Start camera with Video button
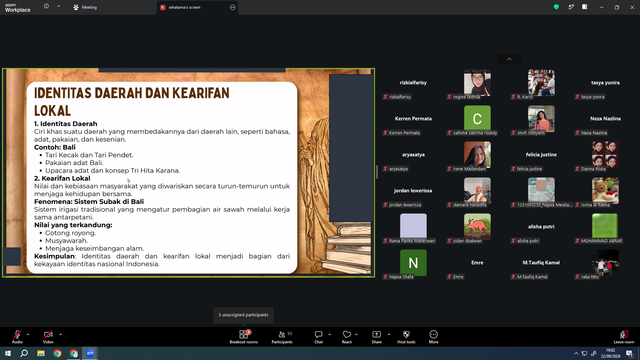Viewport: 640px width, 360px height. [x=48, y=336]
